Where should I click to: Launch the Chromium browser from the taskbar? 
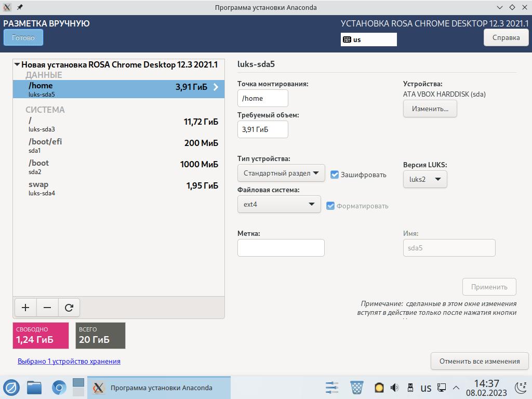(59, 388)
